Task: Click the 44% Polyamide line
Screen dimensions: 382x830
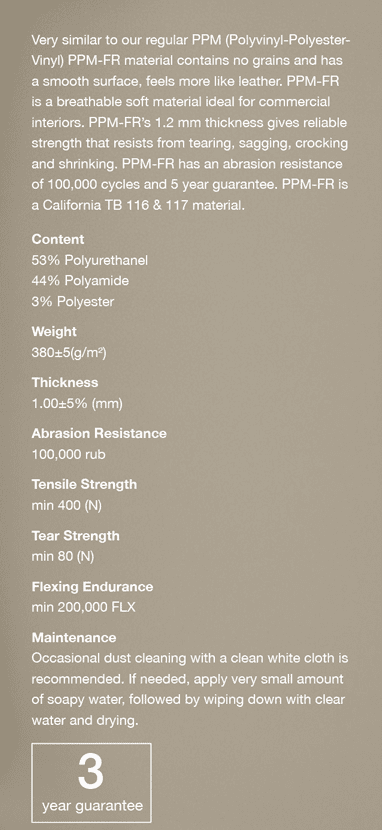Action: [80, 281]
